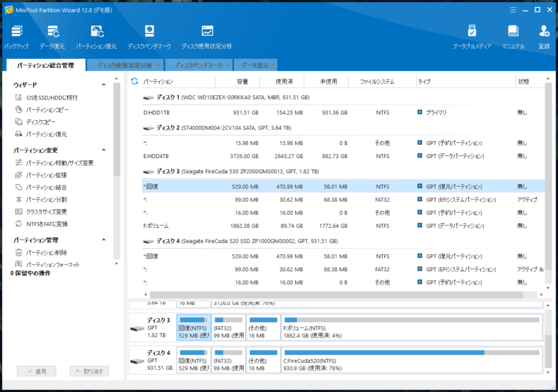Select ディスク 2 ST4000DM004 header row

point(343,128)
